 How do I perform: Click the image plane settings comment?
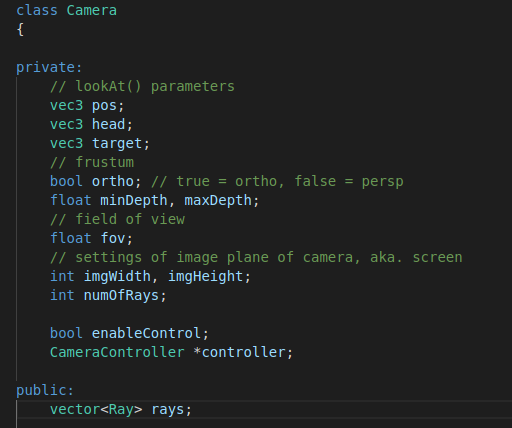256,257
